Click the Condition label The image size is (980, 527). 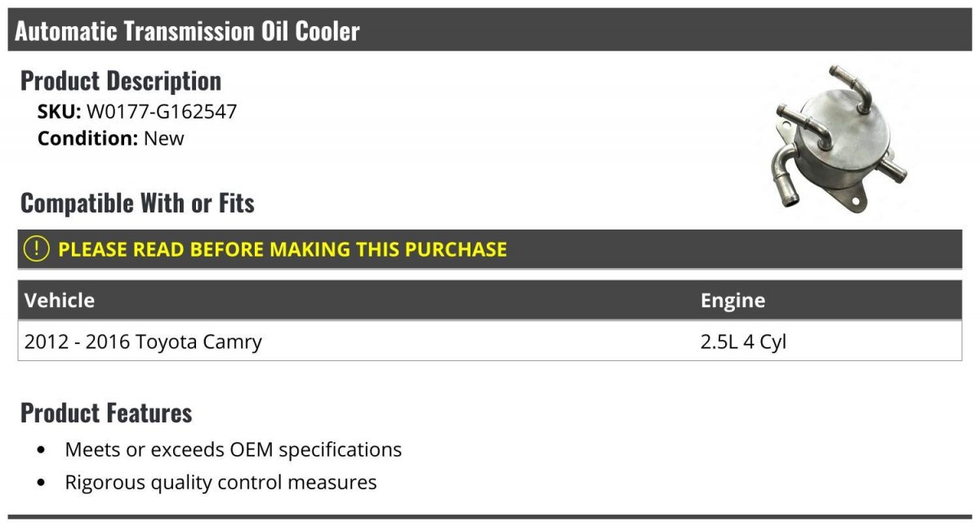(x=87, y=138)
